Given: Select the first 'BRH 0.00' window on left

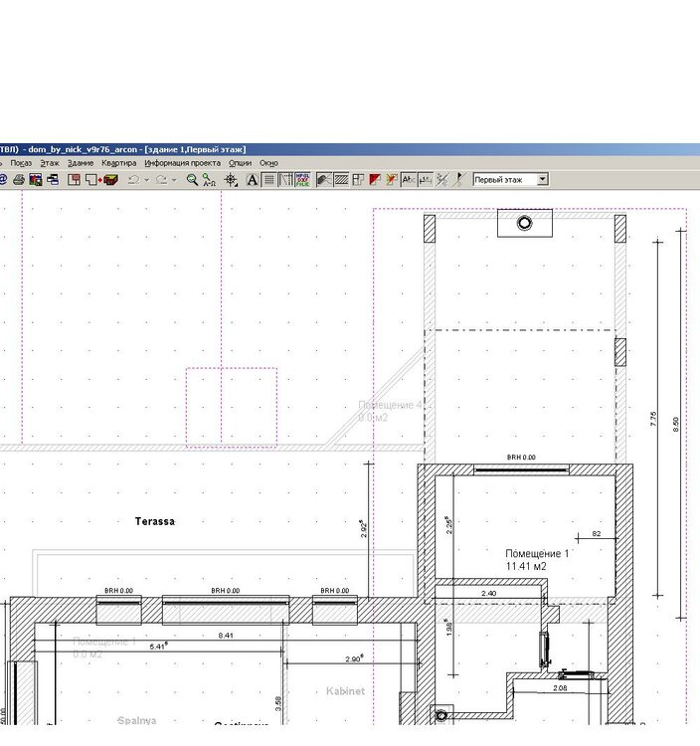Looking at the screenshot, I should pyautogui.click(x=119, y=610).
